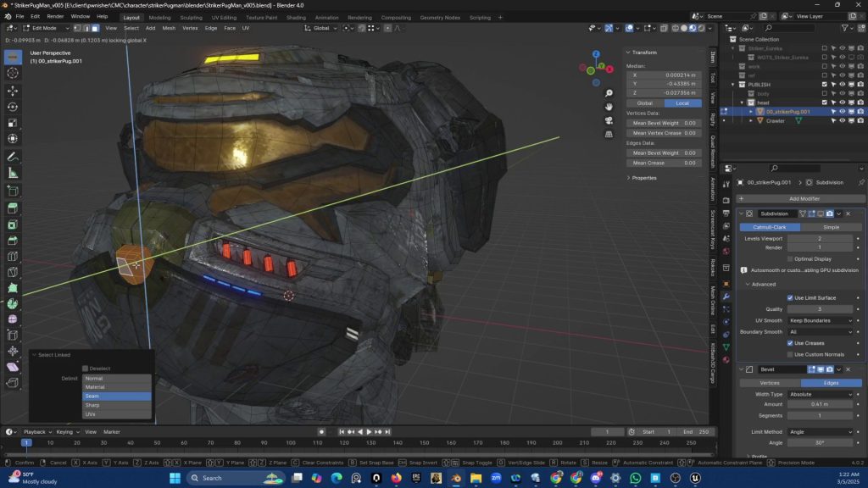Enable face select mode
The width and height of the screenshot is (868, 488).
point(95,28)
